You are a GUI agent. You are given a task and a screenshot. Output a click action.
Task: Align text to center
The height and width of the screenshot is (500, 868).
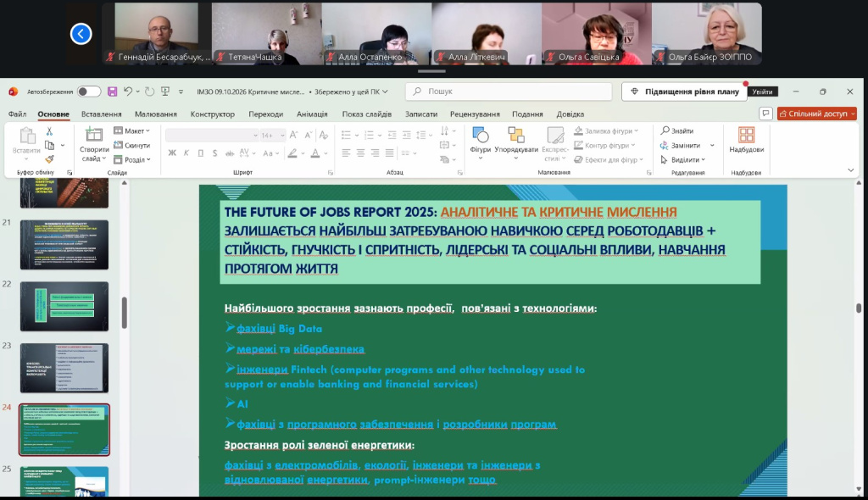pyautogui.click(x=360, y=153)
